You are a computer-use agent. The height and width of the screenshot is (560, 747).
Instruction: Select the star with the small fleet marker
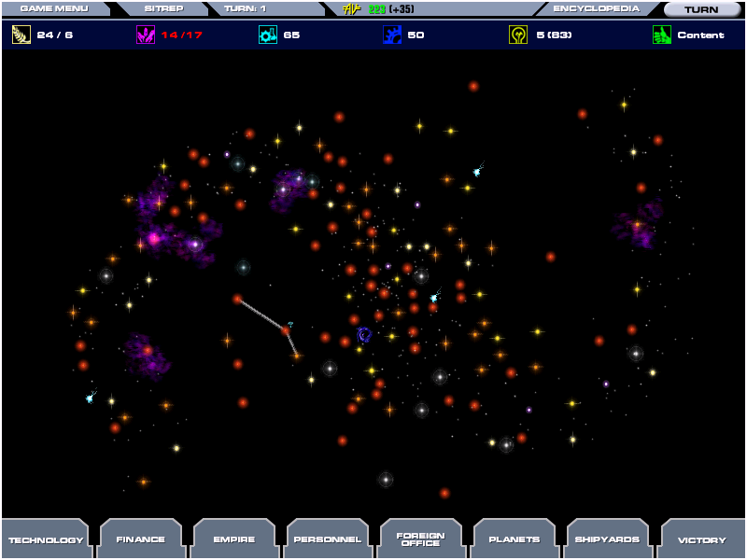point(286,329)
